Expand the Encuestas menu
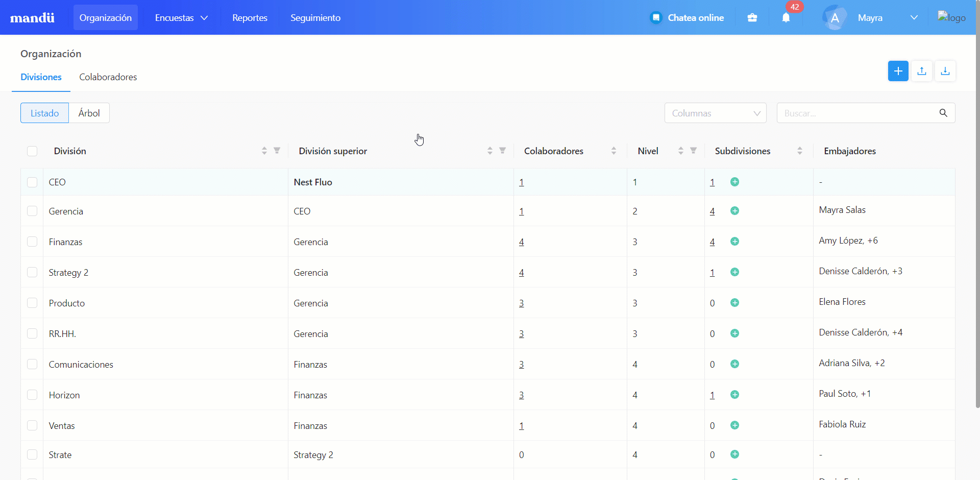 point(181,18)
